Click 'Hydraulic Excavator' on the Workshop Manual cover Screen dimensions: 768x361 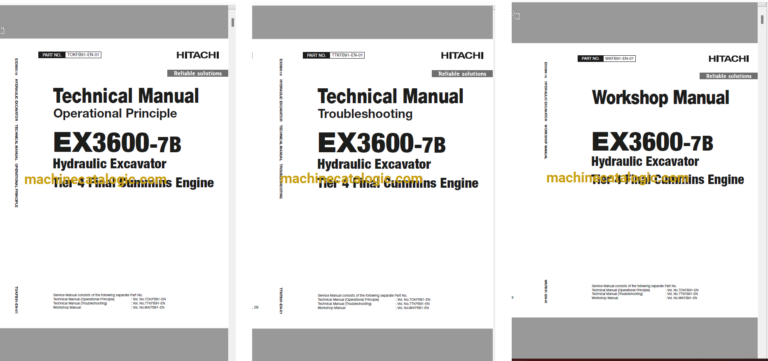[645, 161]
